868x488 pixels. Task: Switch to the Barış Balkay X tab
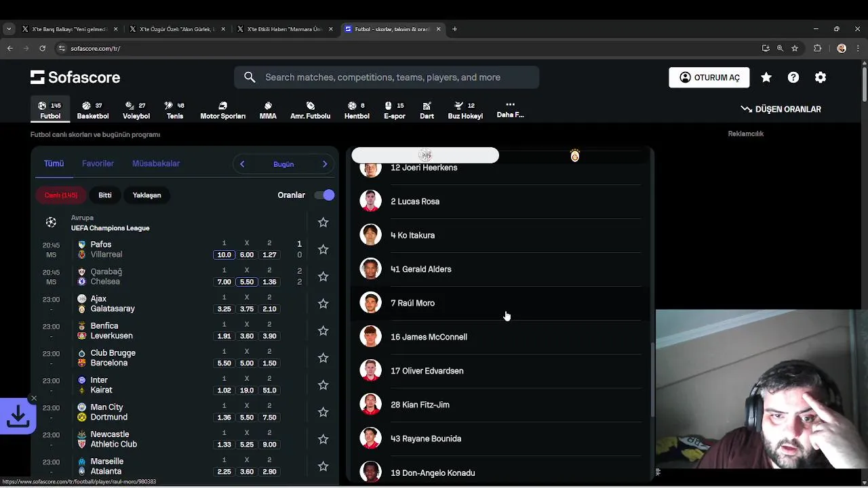coord(71,29)
